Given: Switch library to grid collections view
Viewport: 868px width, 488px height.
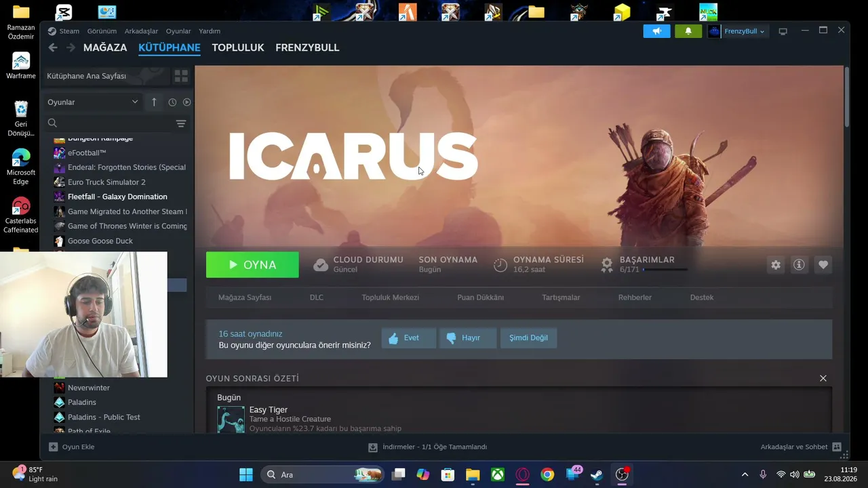Looking at the screenshot, I should [x=181, y=76].
